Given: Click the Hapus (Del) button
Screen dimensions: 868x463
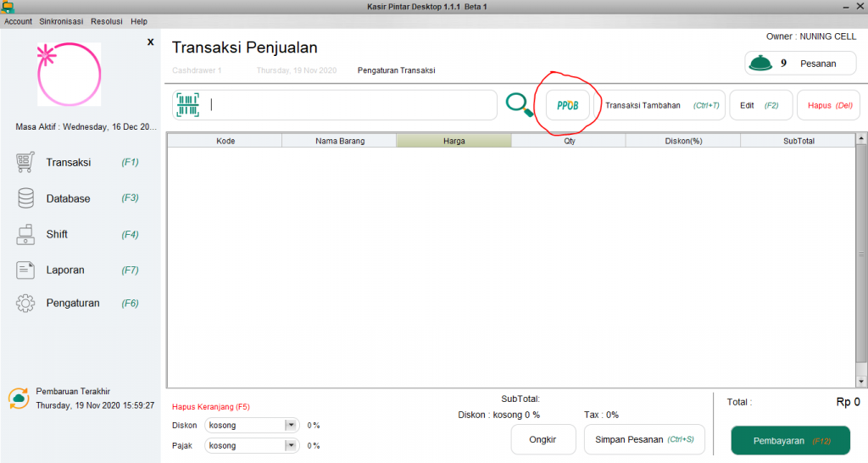Looking at the screenshot, I should point(829,105).
